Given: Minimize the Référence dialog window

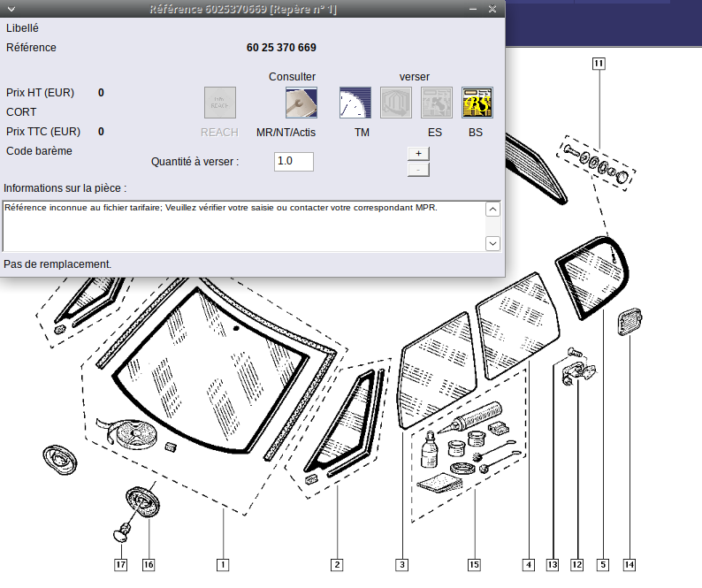Looking at the screenshot, I should pyautogui.click(x=473, y=9).
